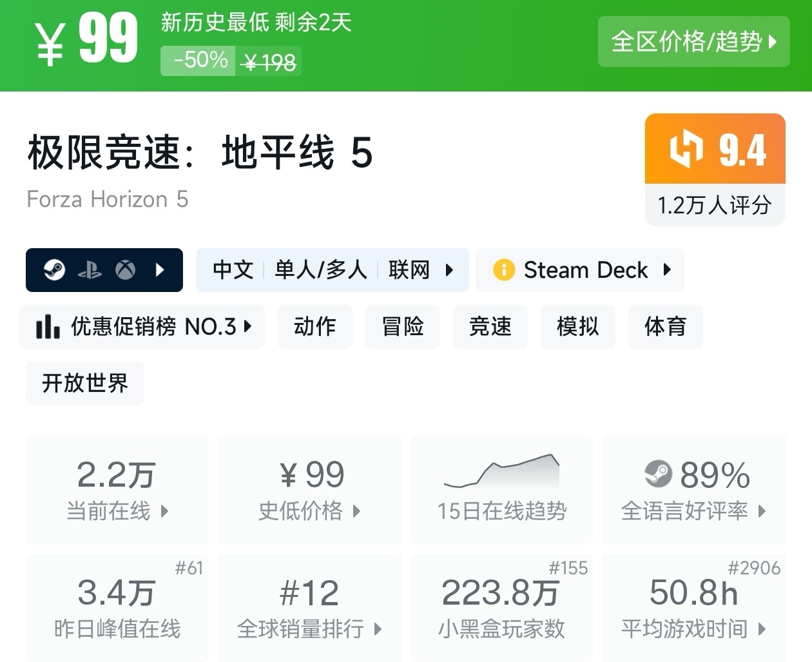Select the 竞速 genre tag
This screenshot has width=812, height=662.
click(x=490, y=327)
